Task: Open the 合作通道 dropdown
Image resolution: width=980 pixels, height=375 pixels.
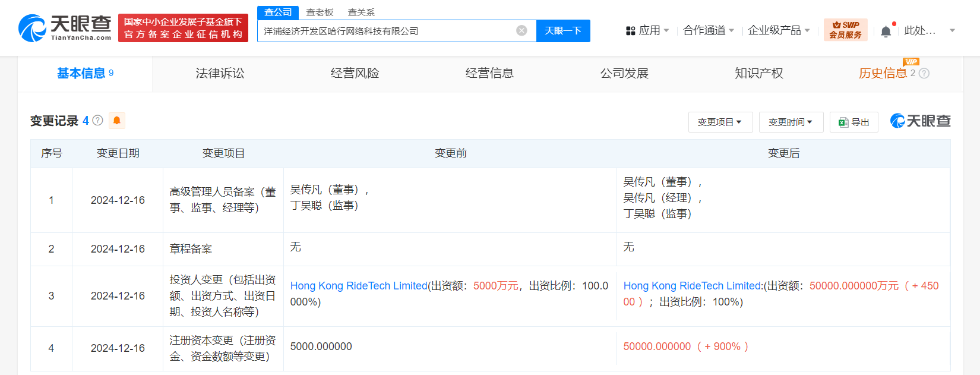Action: [x=708, y=30]
